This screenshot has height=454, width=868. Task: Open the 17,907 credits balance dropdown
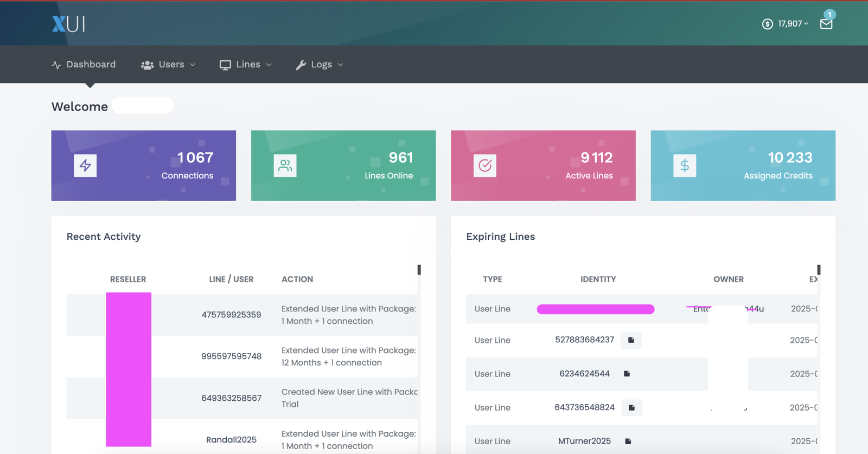pyautogui.click(x=786, y=24)
